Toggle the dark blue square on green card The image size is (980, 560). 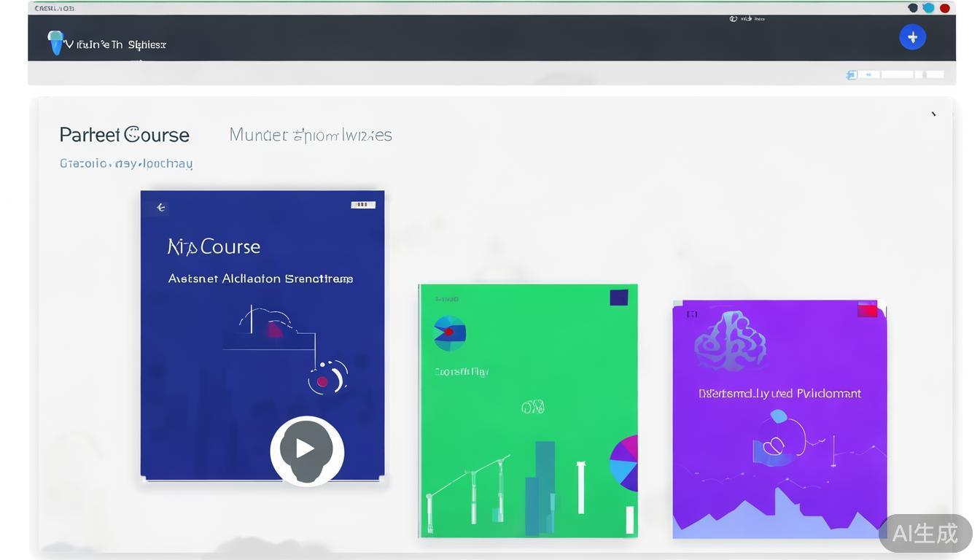(618, 297)
